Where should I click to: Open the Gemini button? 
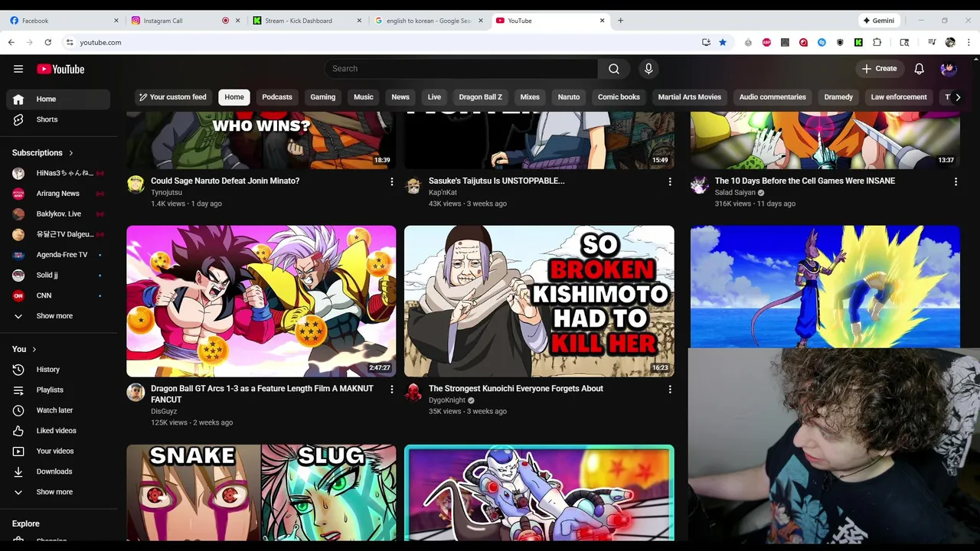point(879,21)
